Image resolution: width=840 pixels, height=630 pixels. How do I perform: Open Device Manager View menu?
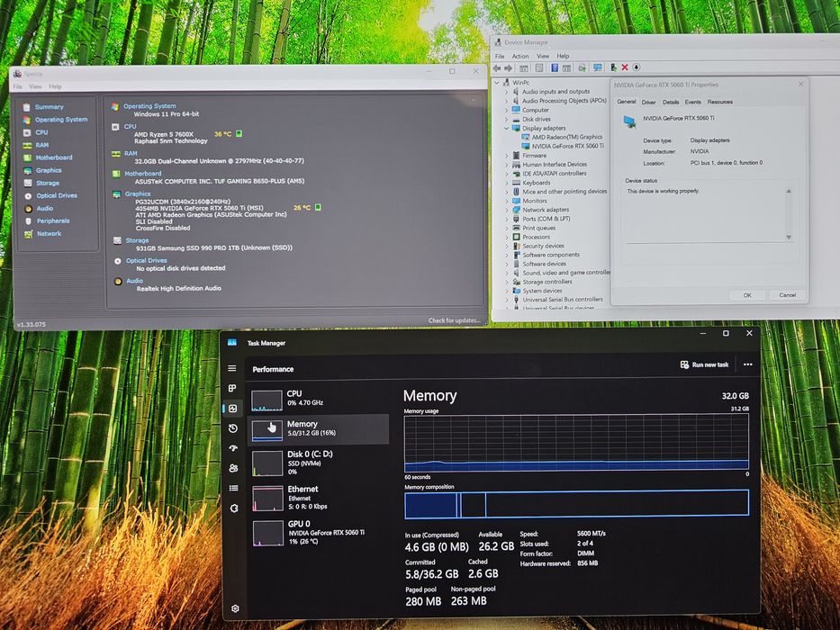[x=543, y=56]
